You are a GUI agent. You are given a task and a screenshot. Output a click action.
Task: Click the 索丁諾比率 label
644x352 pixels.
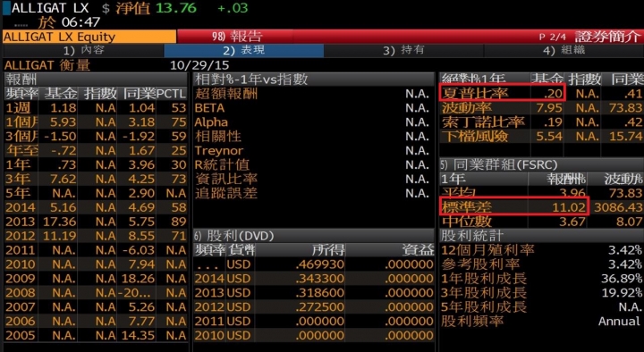point(483,122)
